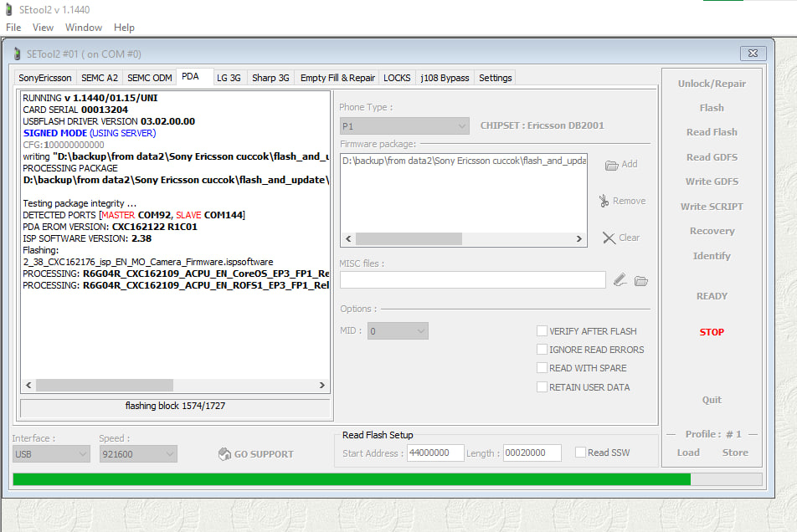Click the SEtool2 app icon in title bar
Viewport: 797px width, 532px height.
(9, 10)
